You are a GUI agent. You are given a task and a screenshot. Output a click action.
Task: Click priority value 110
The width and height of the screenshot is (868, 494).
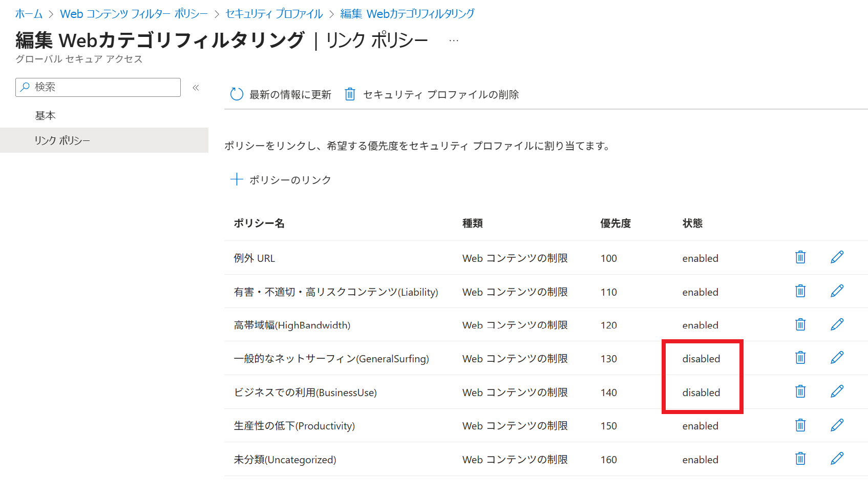point(609,292)
